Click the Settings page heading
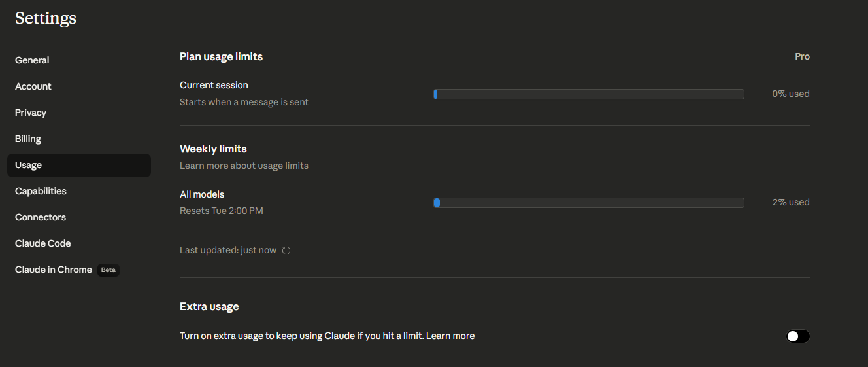Screen dimensions: 868x367 (46, 18)
